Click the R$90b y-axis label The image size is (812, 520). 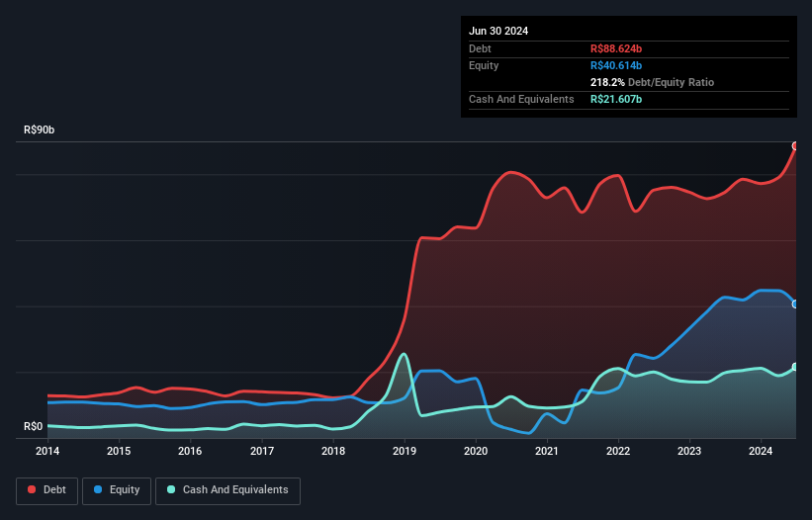click(39, 130)
